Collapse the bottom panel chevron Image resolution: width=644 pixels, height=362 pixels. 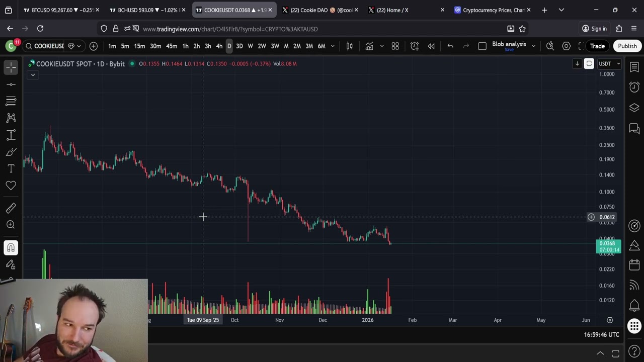point(600,353)
